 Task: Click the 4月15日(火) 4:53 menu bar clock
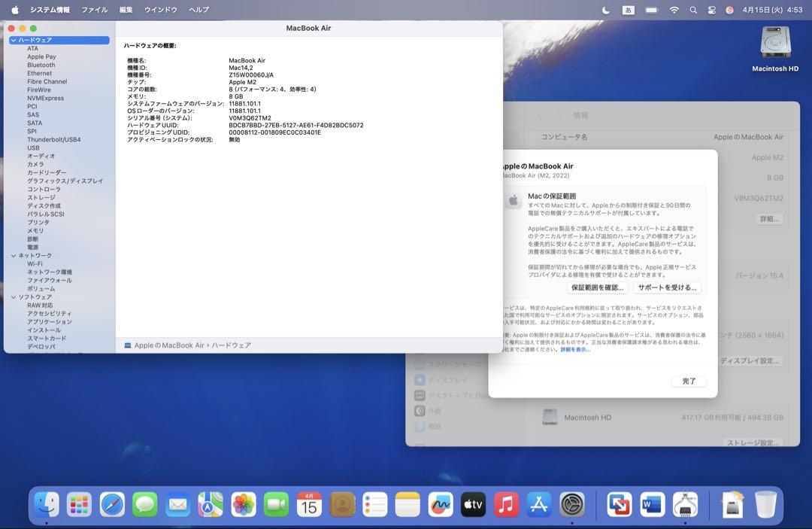tap(772, 10)
